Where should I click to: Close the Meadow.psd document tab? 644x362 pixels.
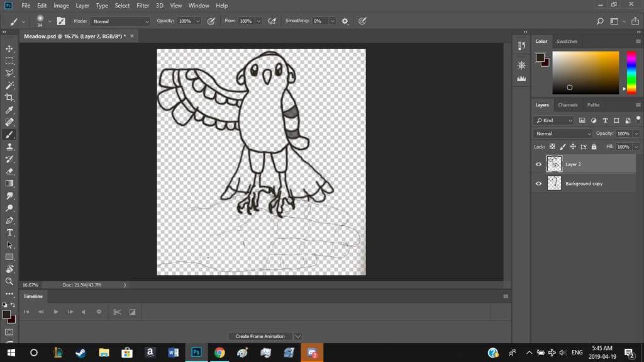tap(132, 37)
